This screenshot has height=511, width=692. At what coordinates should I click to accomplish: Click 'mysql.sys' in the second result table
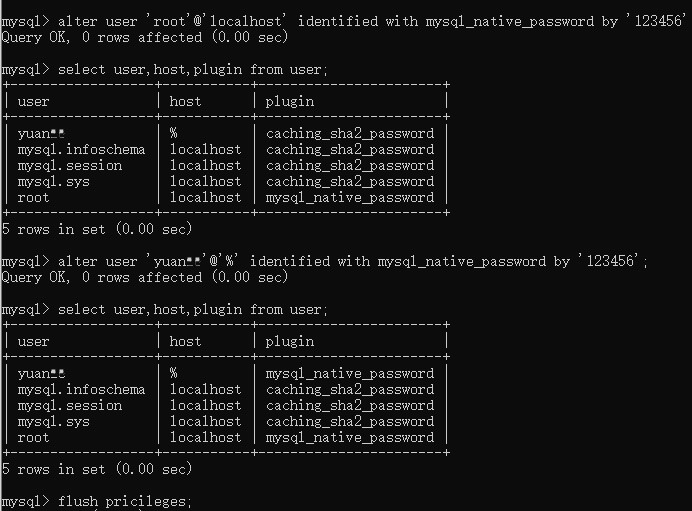[54, 422]
